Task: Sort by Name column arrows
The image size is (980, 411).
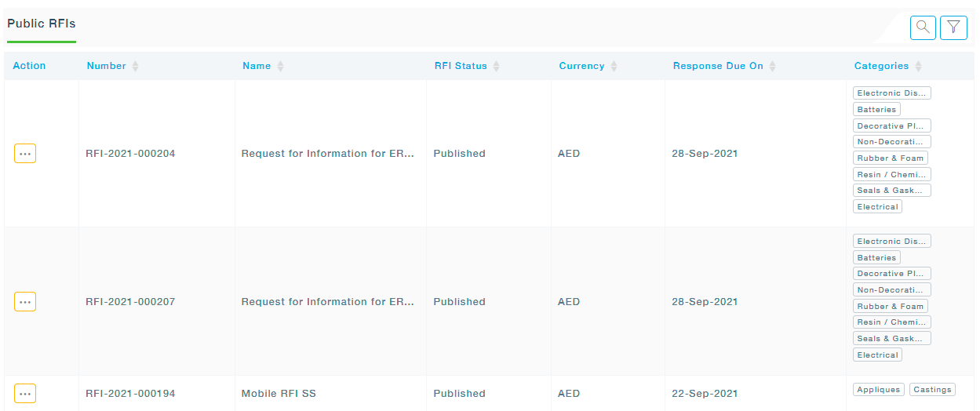Action: [x=280, y=67]
